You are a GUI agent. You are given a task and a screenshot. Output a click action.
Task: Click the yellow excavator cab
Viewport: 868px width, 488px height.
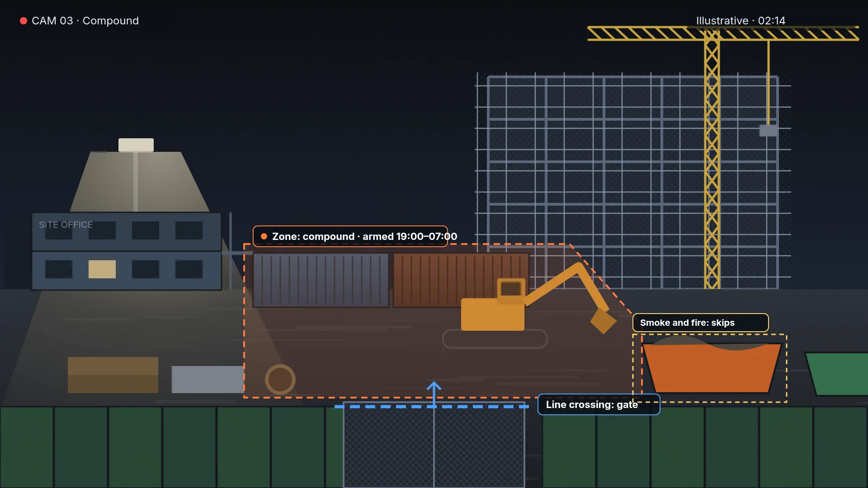tap(511, 291)
